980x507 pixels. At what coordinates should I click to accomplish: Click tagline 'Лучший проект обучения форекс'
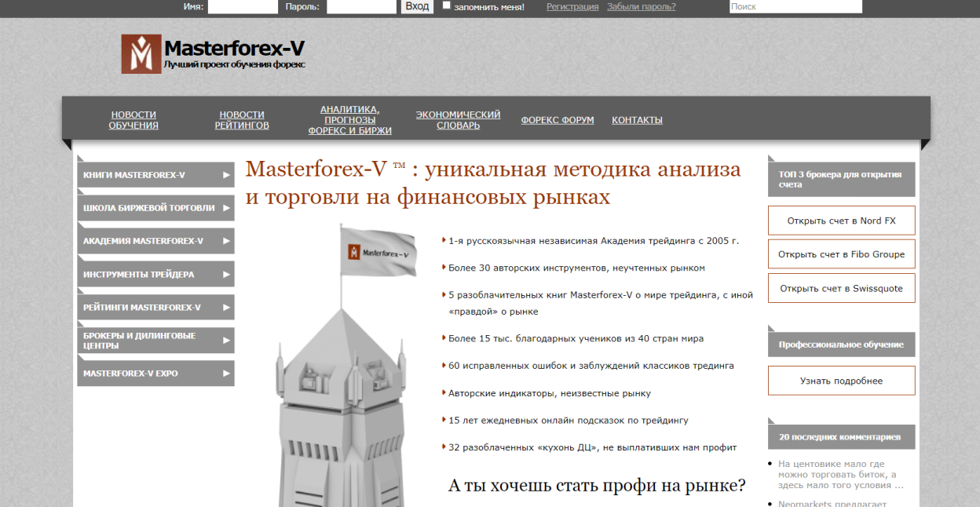[234, 64]
